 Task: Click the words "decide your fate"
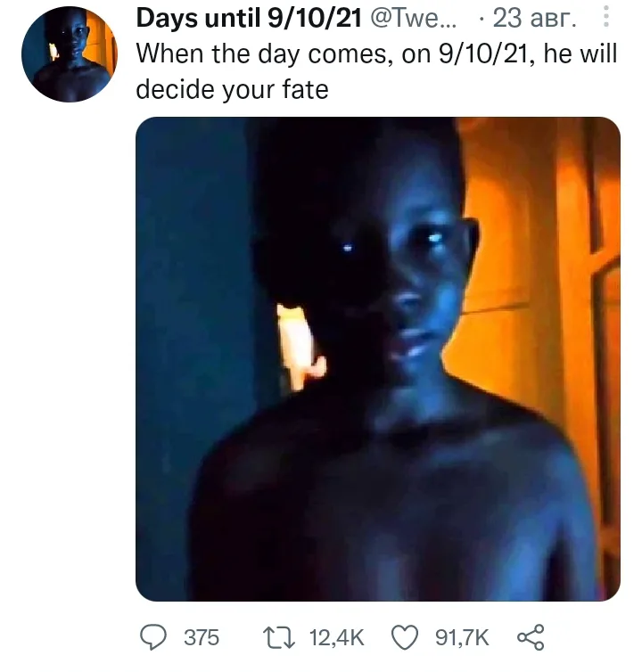coord(233,90)
